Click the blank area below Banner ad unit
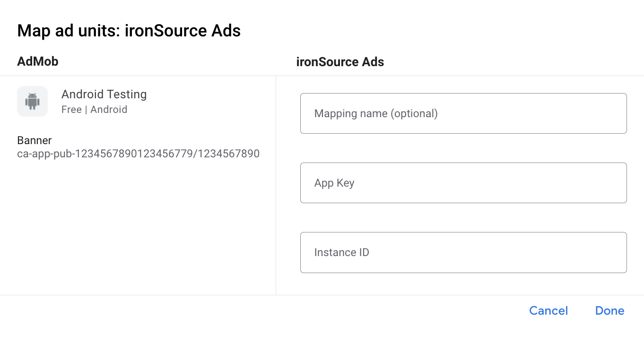The width and height of the screenshot is (644, 343). 137,222
